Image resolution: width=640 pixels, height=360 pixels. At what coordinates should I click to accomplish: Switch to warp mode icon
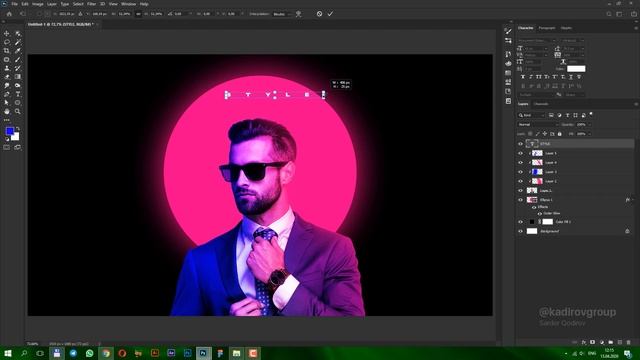click(299, 14)
